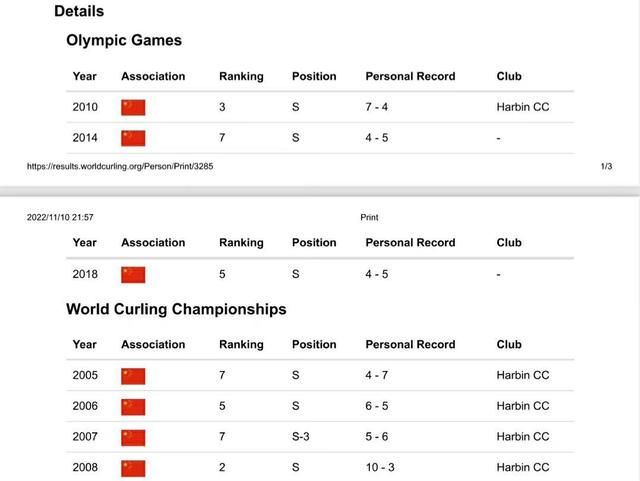The width and height of the screenshot is (640, 481).
Task: Click the Ranking column header in Championships table
Action: tap(241, 344)
